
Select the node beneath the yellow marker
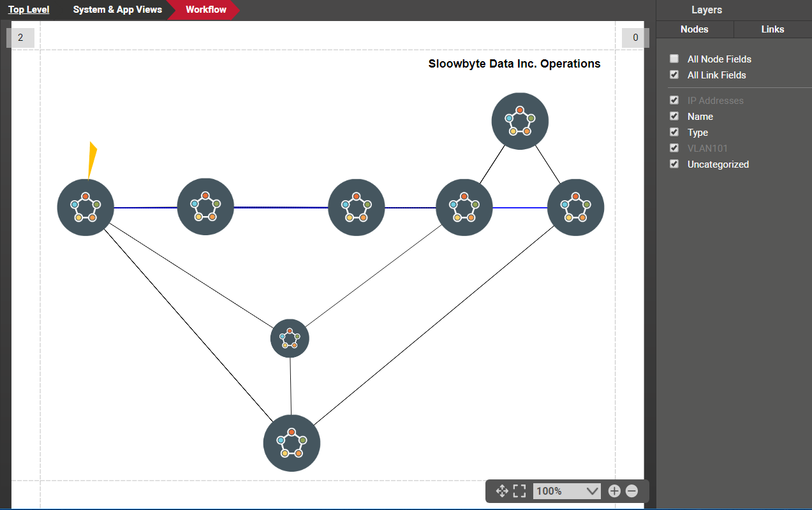click(85, 207)
